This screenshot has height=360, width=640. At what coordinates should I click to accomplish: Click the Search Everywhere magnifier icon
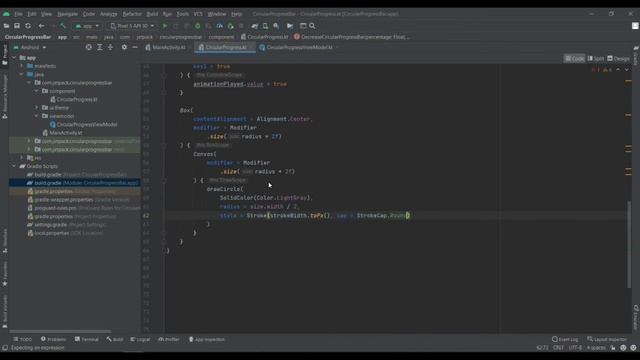click(x=312, y=26)
